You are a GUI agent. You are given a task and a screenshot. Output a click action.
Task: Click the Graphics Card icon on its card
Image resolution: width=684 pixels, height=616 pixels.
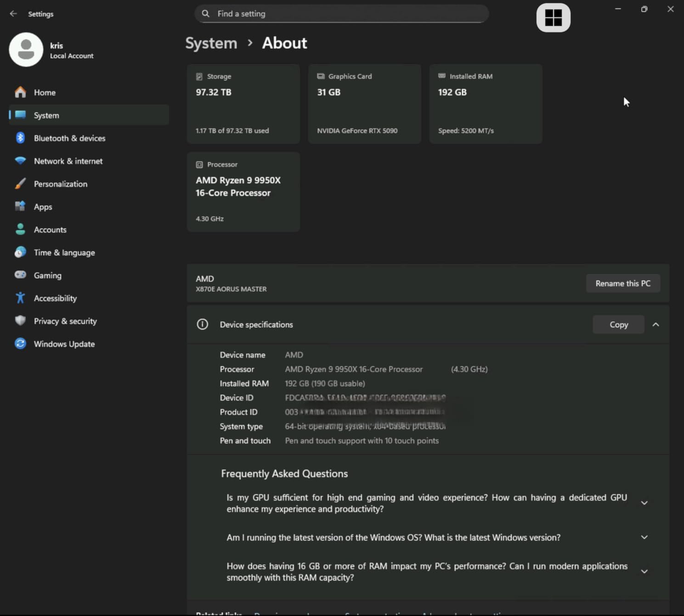click(x=321, y=76)
